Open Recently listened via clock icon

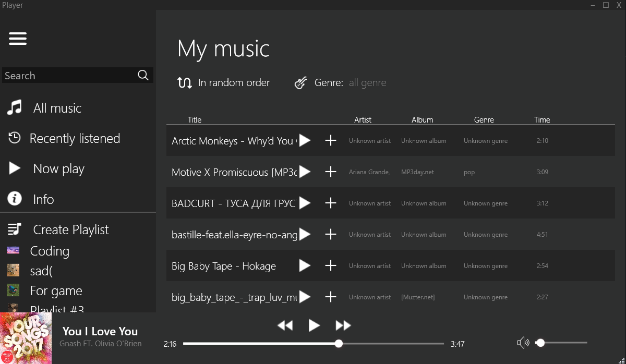(x=14, y=138)
